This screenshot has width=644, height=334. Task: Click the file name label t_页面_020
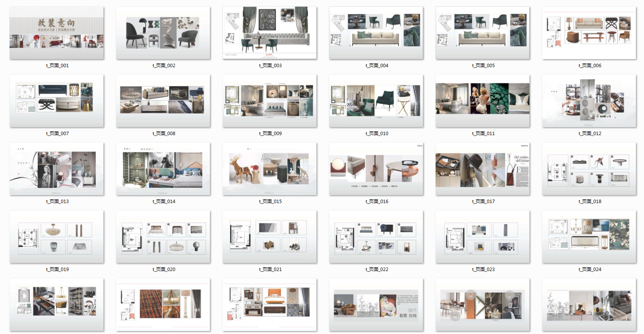coord(164,270)
